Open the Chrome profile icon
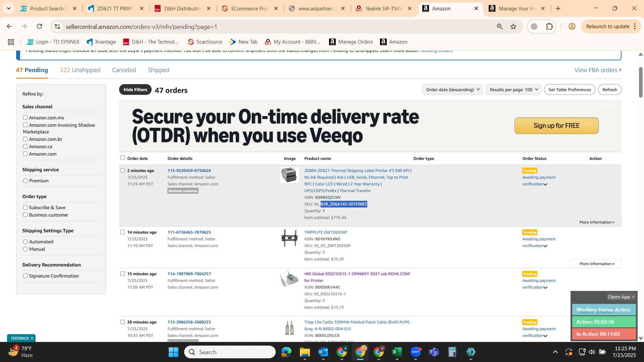 click(572, 26)
